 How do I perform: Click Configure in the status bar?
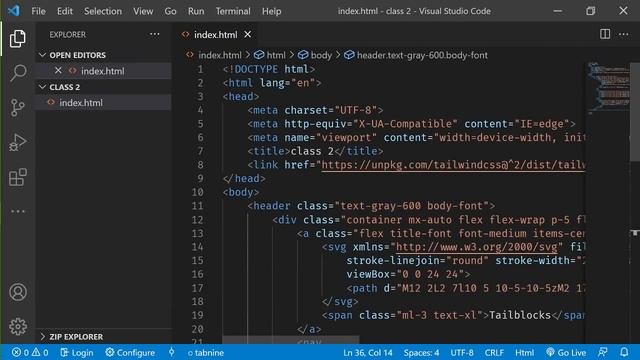click(130, 353)
